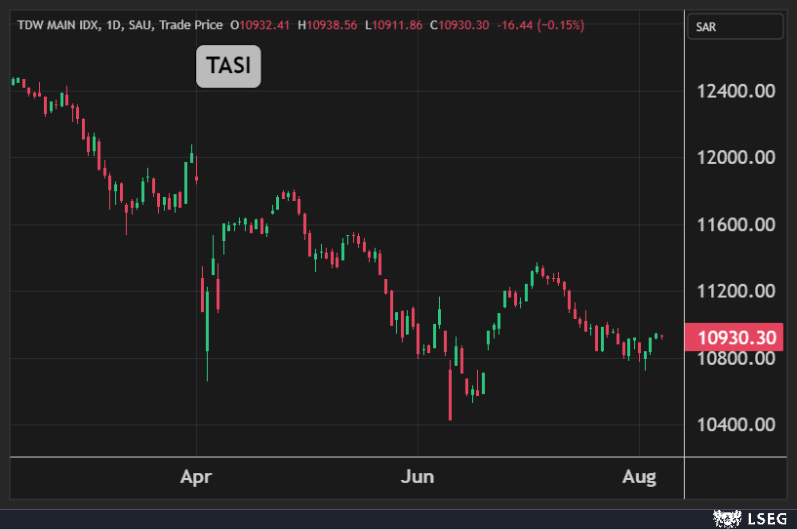Viewport: 797px width, 530px height.
Task: Click the 11600.00 price axis label
Action: click(x=736, y=225)
